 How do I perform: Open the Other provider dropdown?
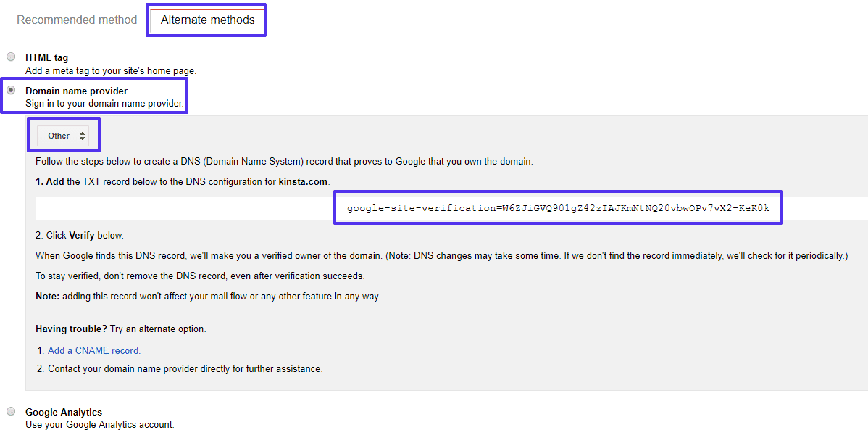click(62, 136)
